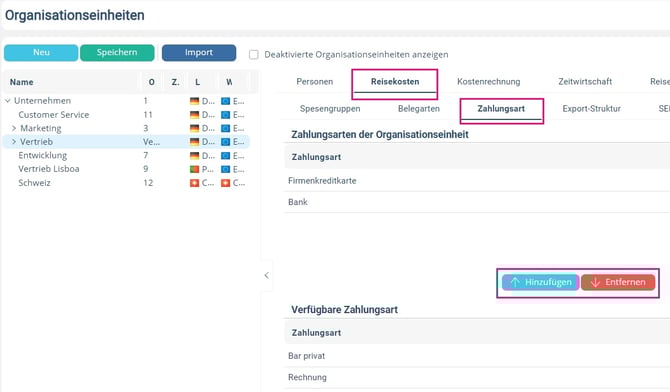Click the number 12 in Schweiz row
The height and width of the screenshot is (392, 670).
point(148,183)
